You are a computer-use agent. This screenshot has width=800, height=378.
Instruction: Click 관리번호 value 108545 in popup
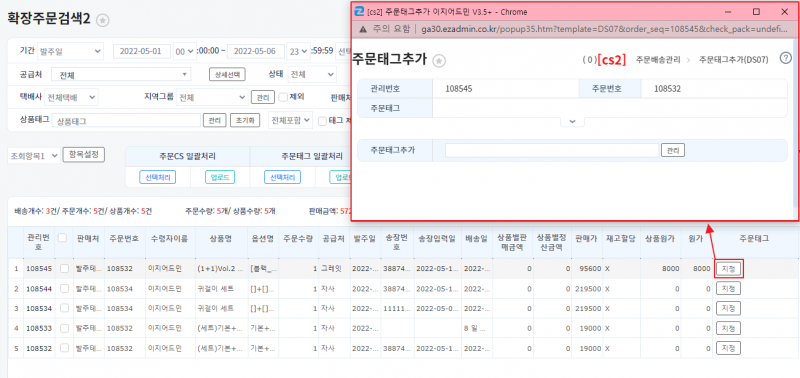coord(459,88)
